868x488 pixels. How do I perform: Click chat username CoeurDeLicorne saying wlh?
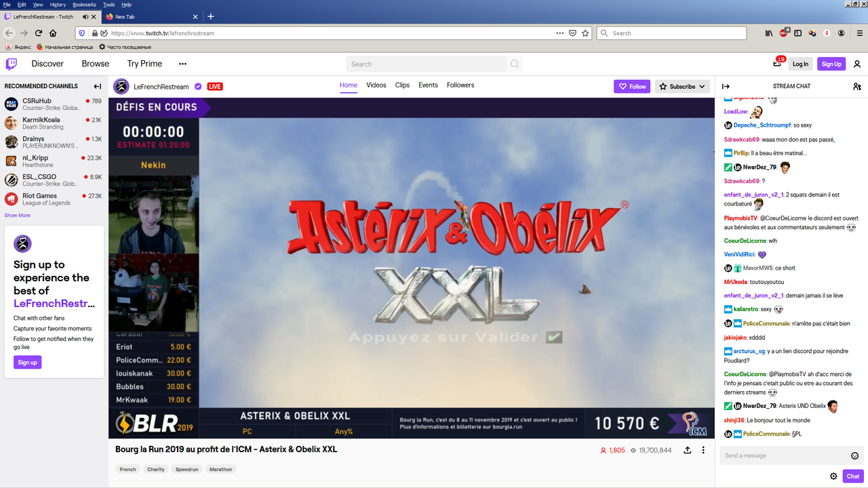(x=745, y=241)
